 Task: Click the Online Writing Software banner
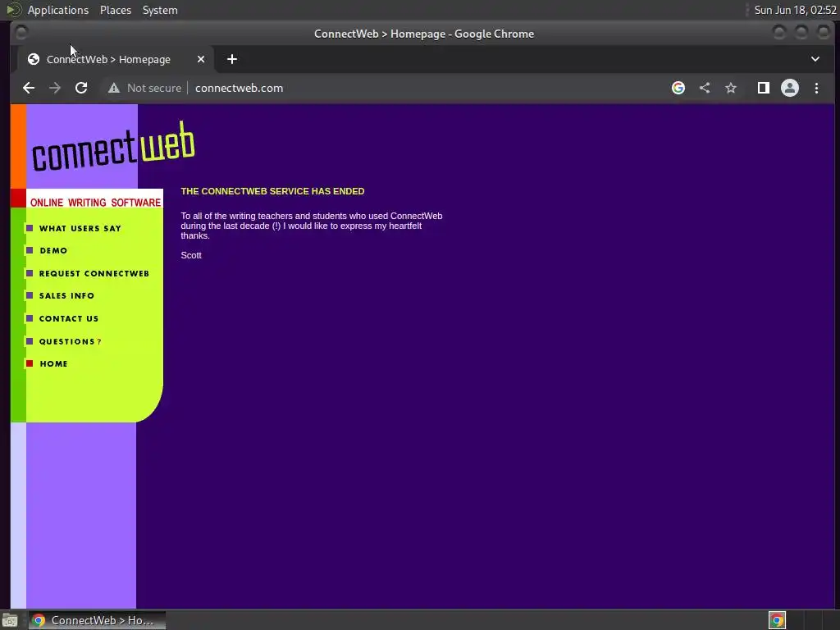coord(95,203)
